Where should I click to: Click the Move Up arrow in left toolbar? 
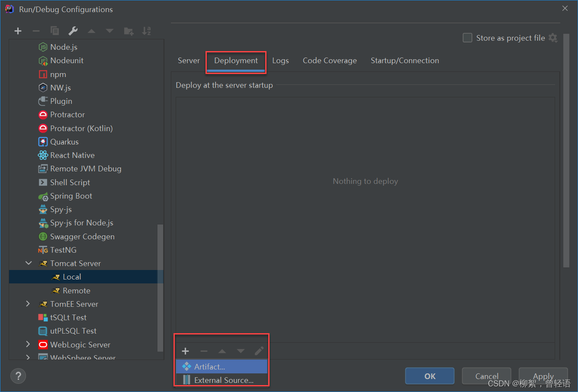click(91, 31)
